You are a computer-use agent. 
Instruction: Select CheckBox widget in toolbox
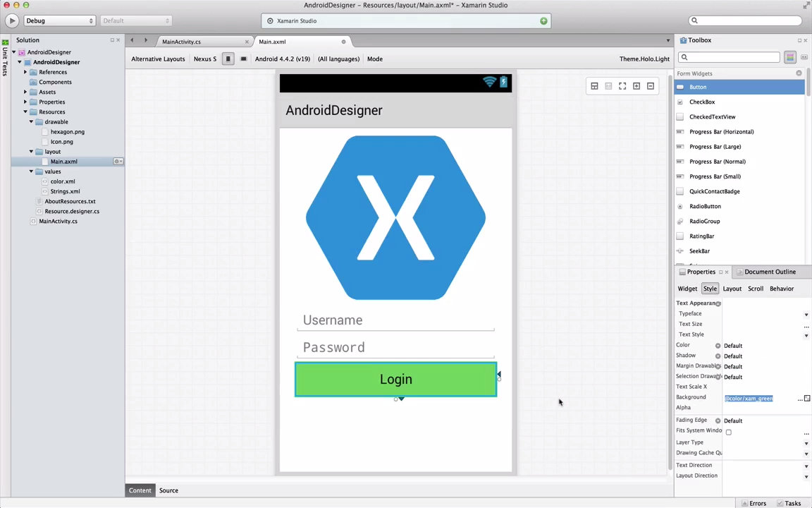[x=741, y=102]
